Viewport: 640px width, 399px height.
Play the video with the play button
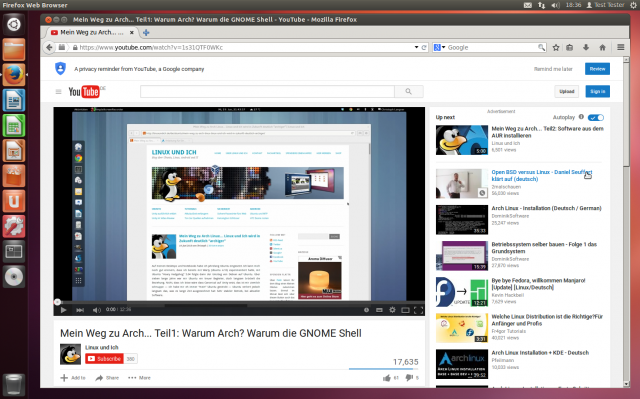point(63,310)
